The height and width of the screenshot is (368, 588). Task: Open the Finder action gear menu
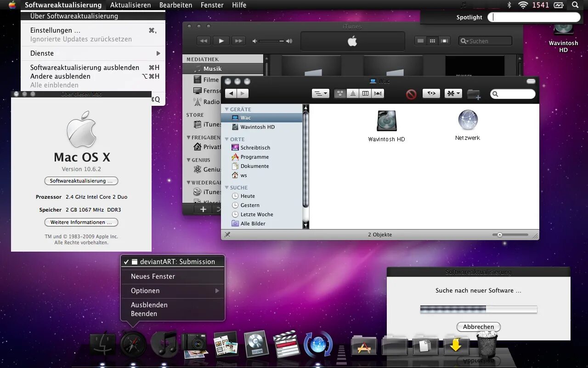[453, 93]
